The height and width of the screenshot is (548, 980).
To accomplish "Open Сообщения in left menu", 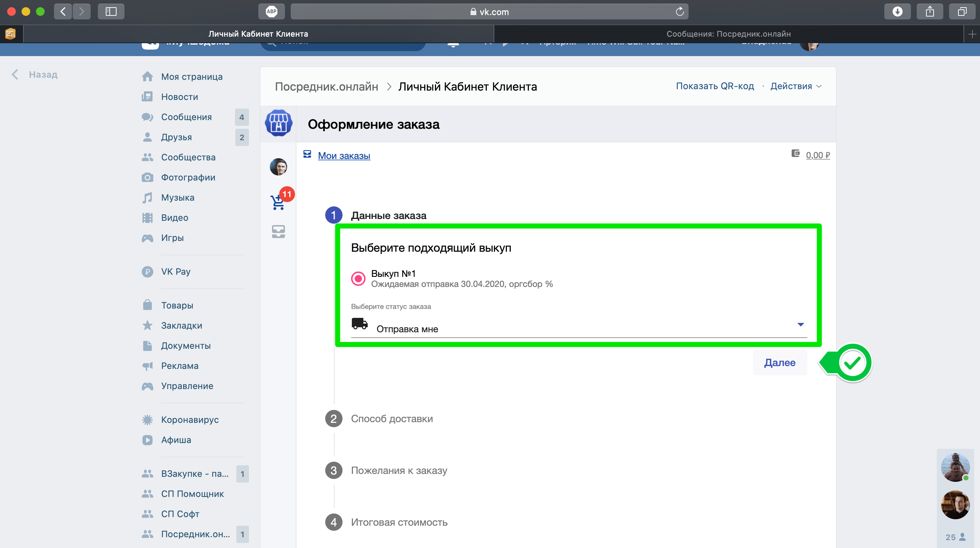I will pyautogui.click(x=186, y=117).
